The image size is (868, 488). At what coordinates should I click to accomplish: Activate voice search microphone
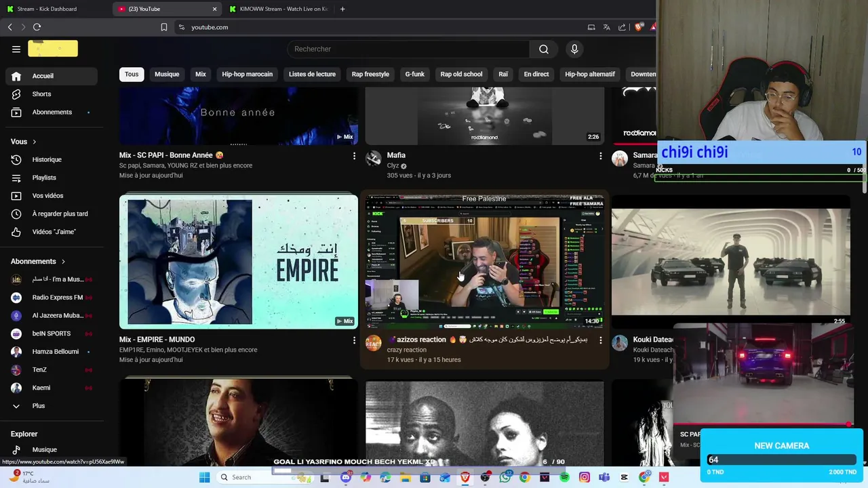pos(574,49)
